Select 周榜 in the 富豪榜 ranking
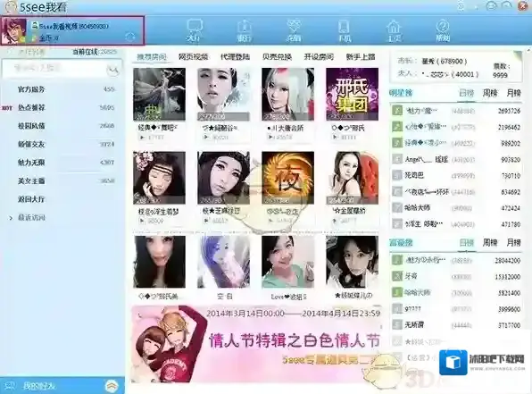 coord(489,242)
